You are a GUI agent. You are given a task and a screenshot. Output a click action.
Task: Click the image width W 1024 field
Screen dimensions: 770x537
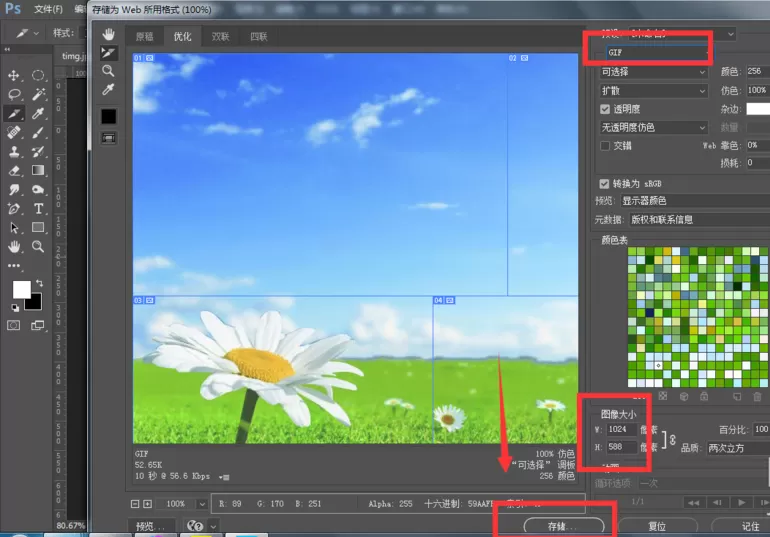click(622, 429)
